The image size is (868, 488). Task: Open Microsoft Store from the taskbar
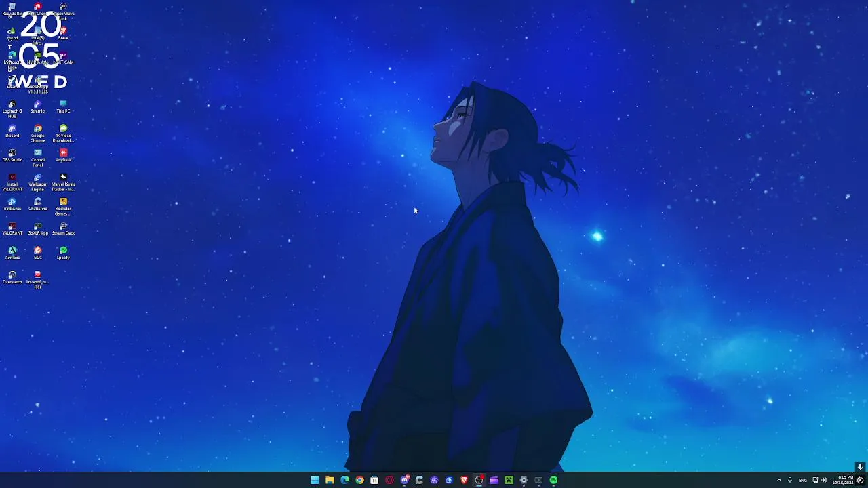374,480
